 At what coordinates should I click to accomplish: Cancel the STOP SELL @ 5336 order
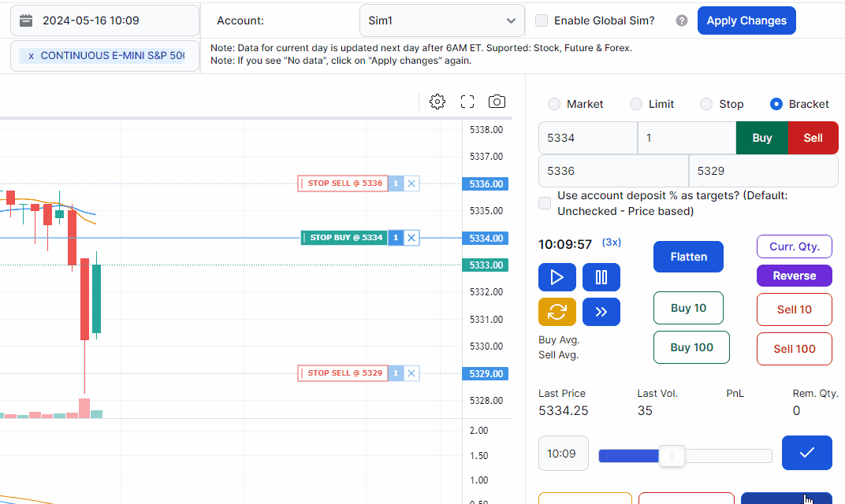pyautogui.click(x=411, y=183)
